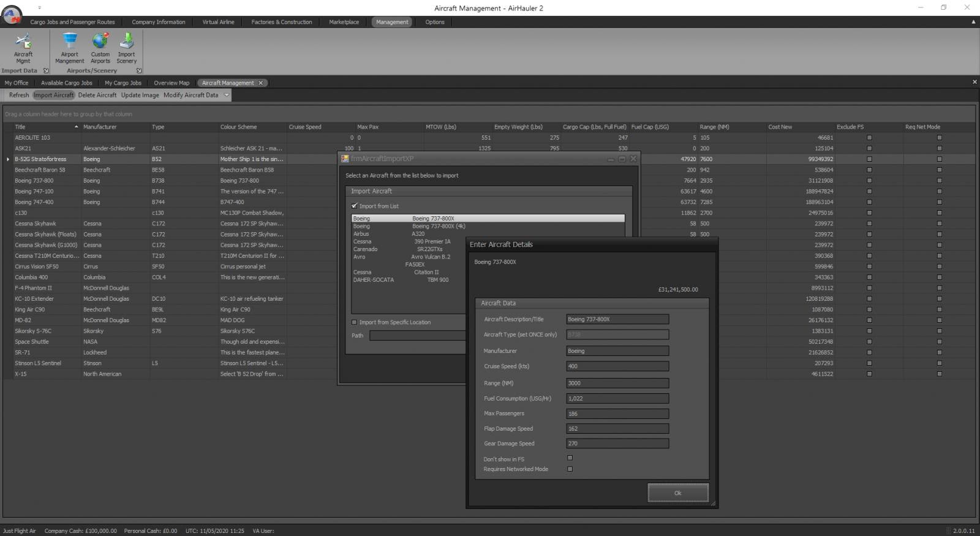Viewport: 980px width, 536px height.
Task: Open the Options ribbon tab
Action: pos(435,22)
